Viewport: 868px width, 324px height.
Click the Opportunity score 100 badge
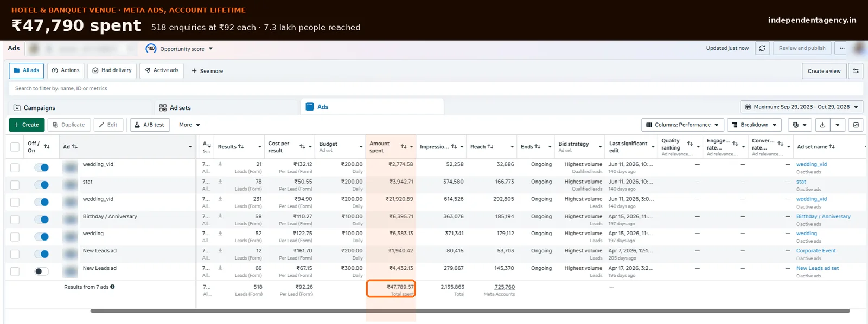151,49
